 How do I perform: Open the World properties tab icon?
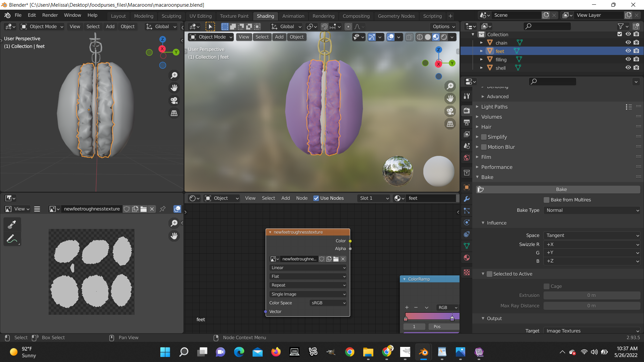[467, 158]
